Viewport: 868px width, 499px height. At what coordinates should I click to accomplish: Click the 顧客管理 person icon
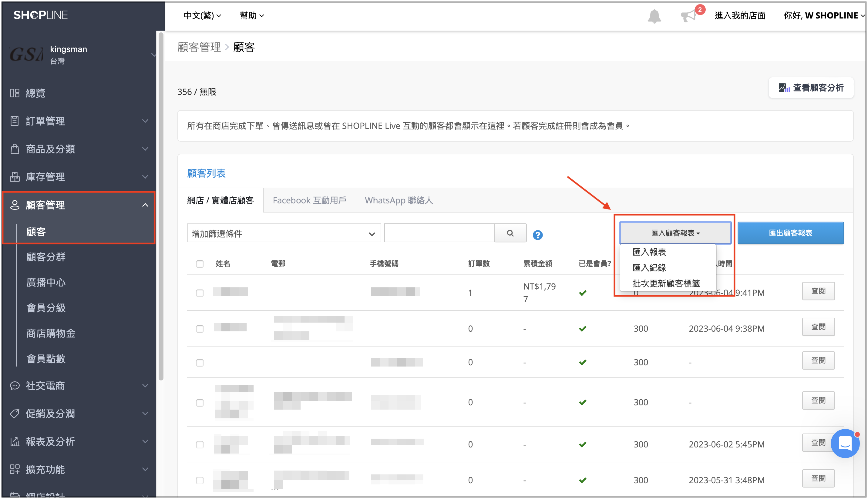[x=15, y=205]
